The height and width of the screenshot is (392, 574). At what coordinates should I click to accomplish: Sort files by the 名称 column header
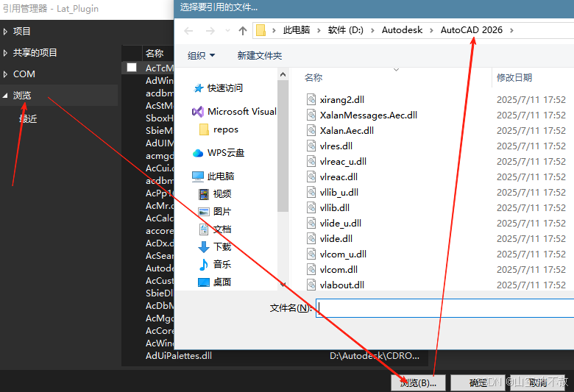pos(313,78)
